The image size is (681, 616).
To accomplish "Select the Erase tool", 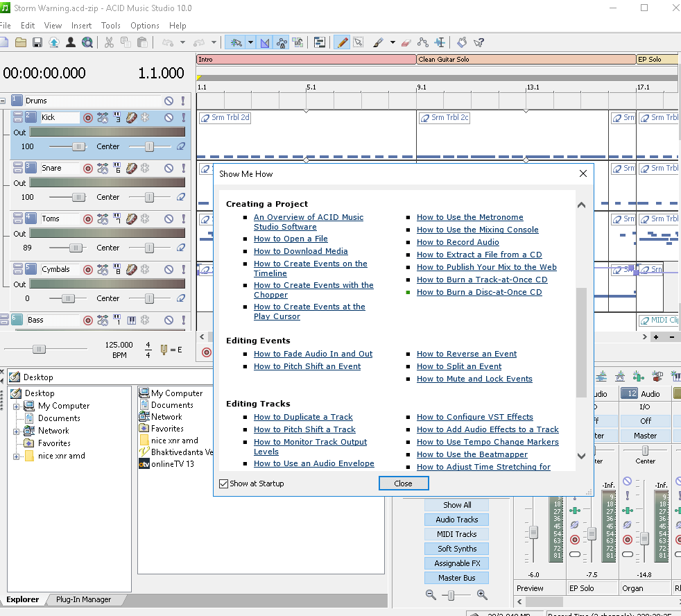I will coord(406,42).
